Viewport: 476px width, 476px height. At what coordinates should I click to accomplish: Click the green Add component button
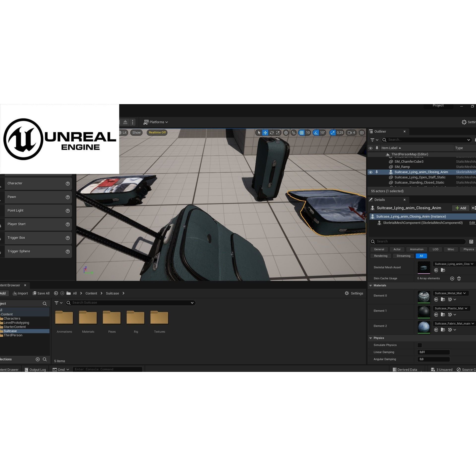461,208
